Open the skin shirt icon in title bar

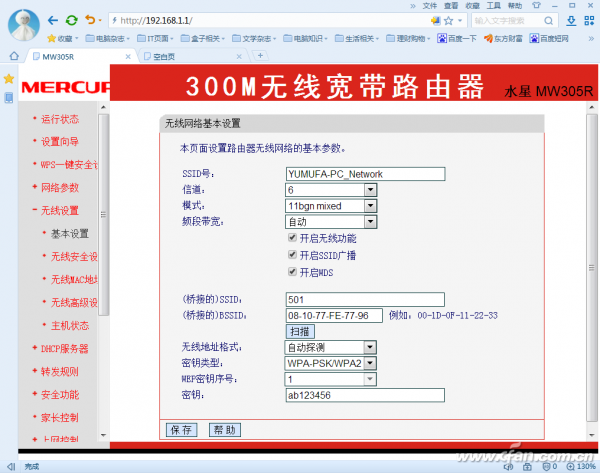pos(536,5)
